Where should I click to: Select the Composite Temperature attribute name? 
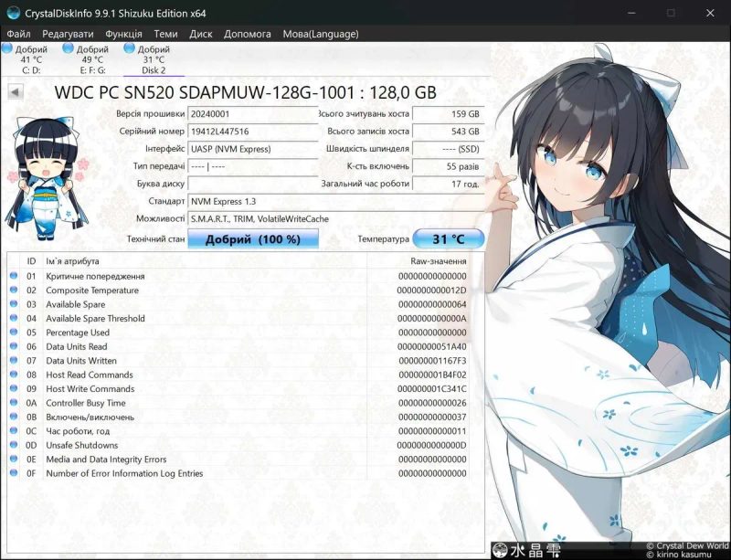pyautogui.click(x=92, y=290)
